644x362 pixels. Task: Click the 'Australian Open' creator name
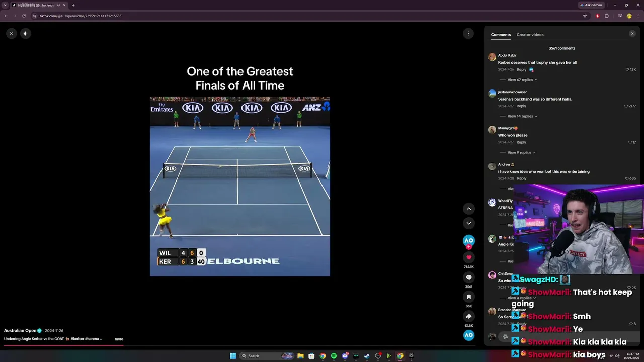pos(20,331)
